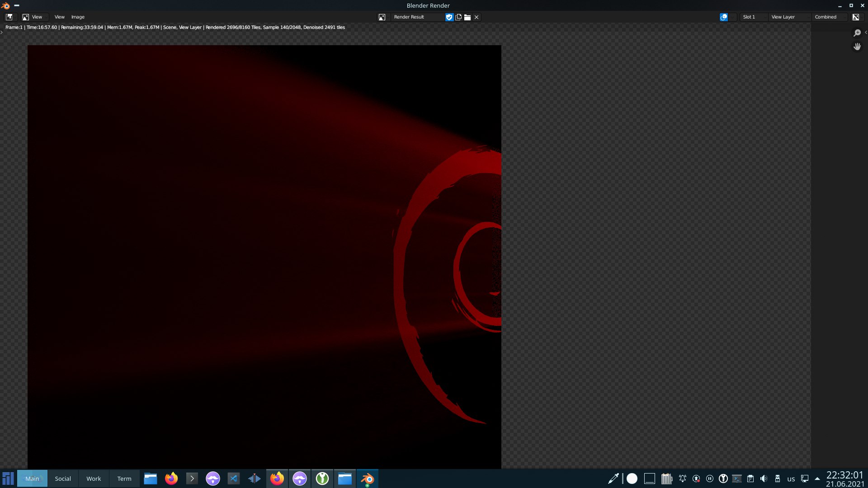Toggle fake user shield icon
This screenshot has height=488, width=868.
[x=449, y=17]
